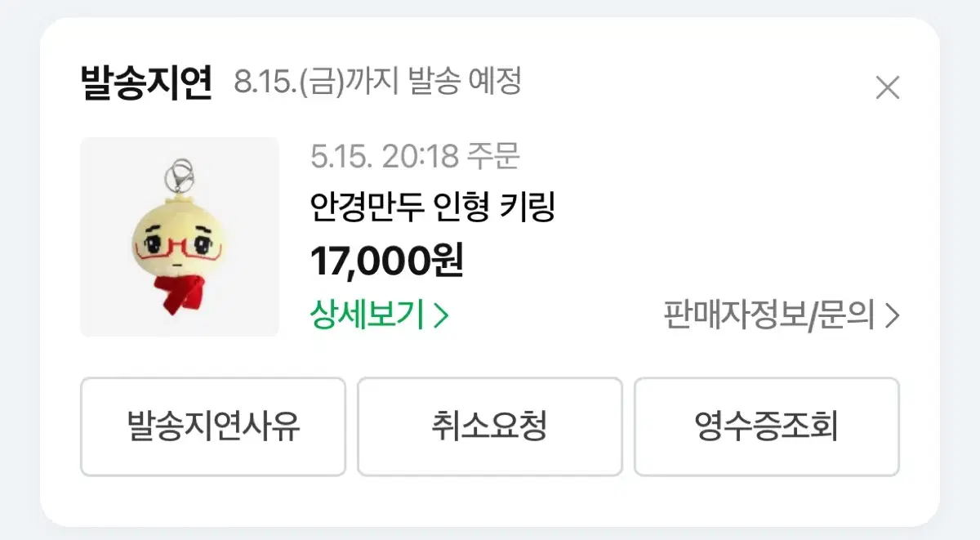Click the 발송지연 status heading
This screenshot has width=980, height=540.
146,82
